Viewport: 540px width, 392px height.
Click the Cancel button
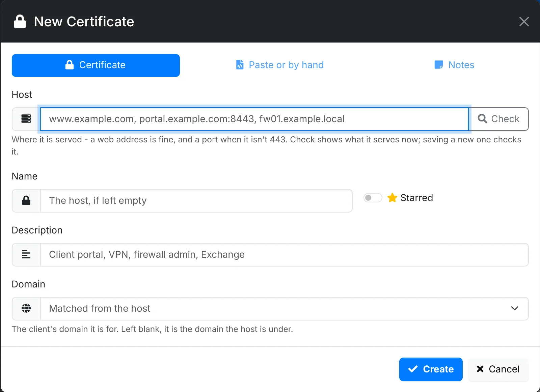pos(498,369)
